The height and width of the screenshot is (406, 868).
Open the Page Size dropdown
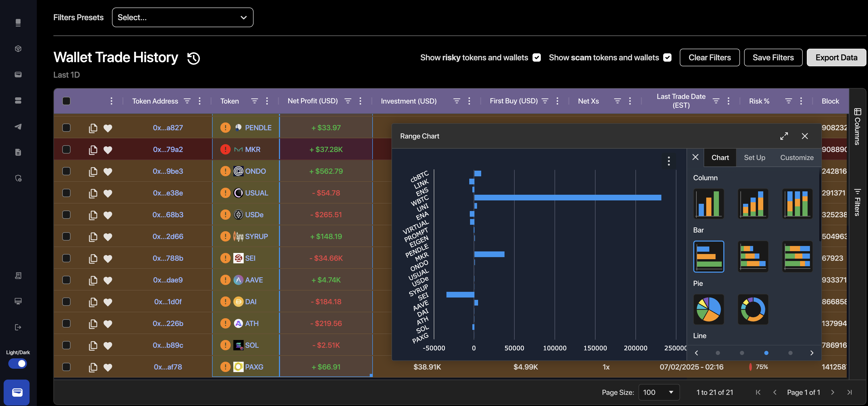coord(659,392)
